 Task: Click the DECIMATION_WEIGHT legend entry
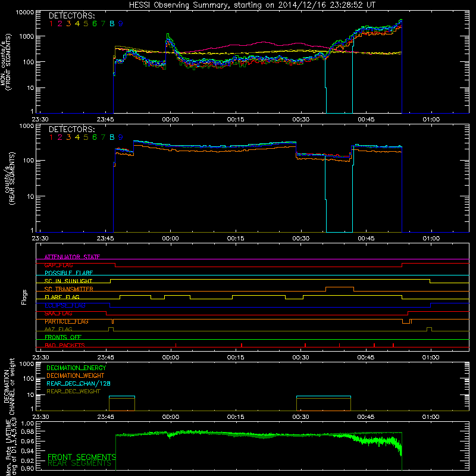point(76,375)
